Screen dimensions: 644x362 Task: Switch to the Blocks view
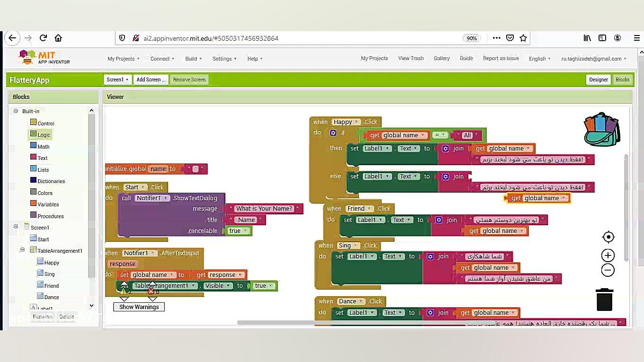click(x=623, y=79)
